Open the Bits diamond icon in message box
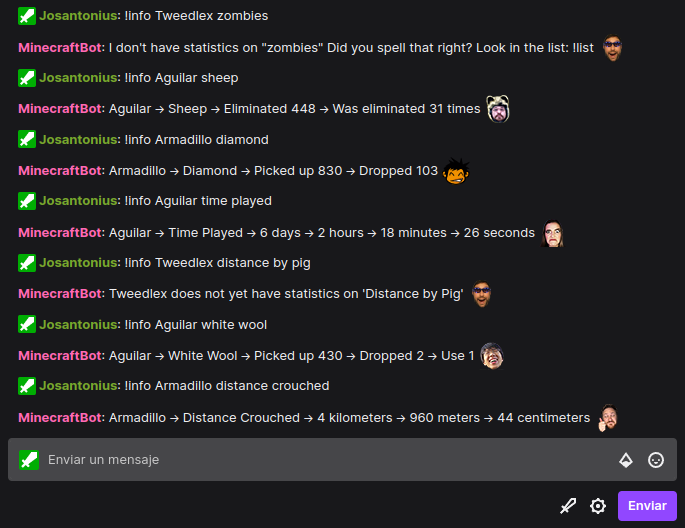 [626, 460]
